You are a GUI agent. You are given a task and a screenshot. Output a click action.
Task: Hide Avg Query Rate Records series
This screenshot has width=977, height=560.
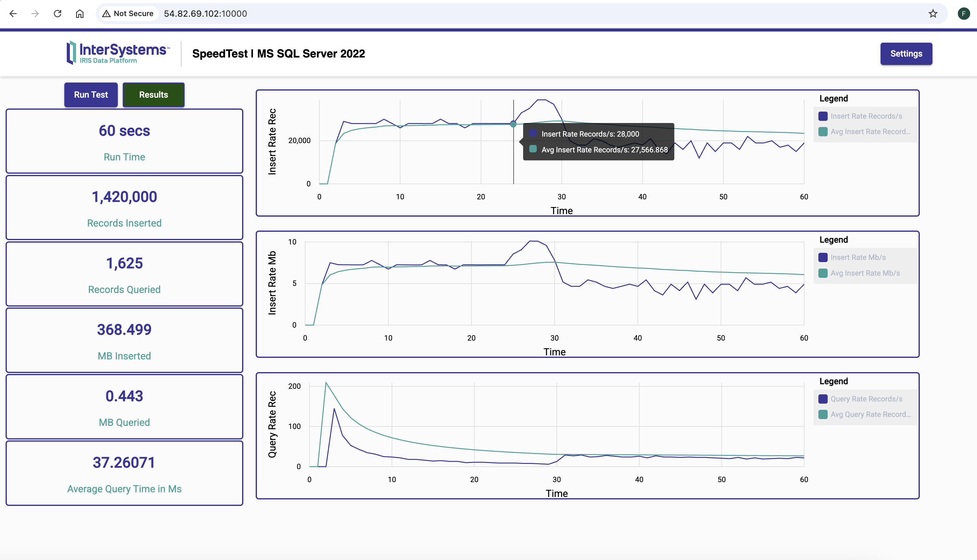tap(870, 414)
